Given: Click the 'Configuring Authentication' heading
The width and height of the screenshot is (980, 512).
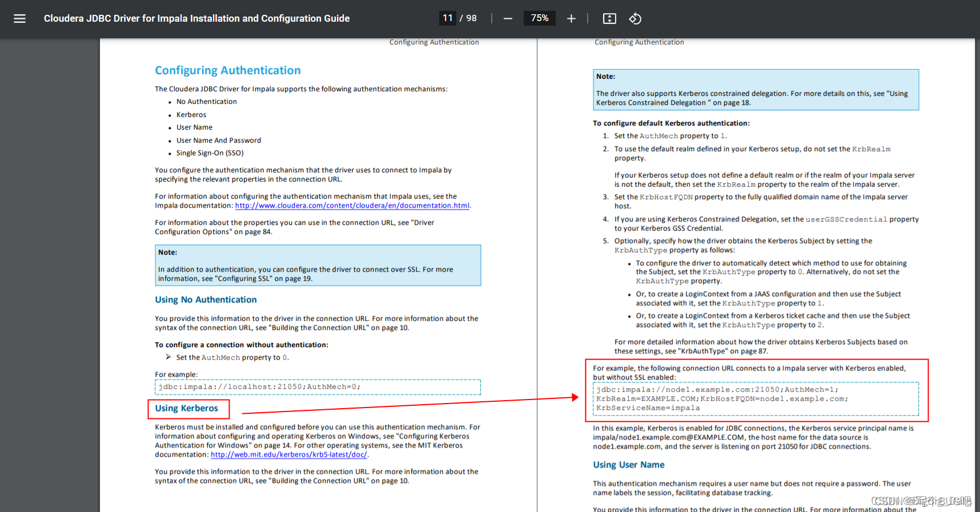Looking at the screenshot, I should coord(228,70).
